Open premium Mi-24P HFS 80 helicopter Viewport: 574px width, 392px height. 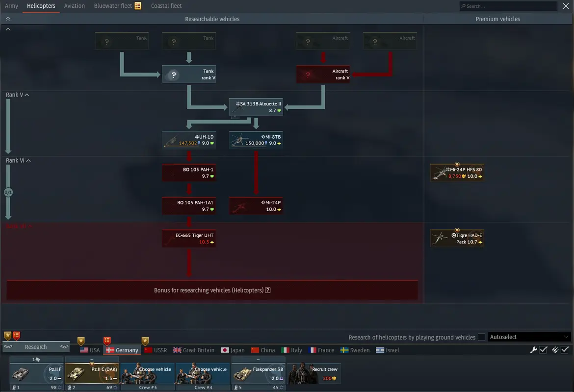tap(457, 172)
